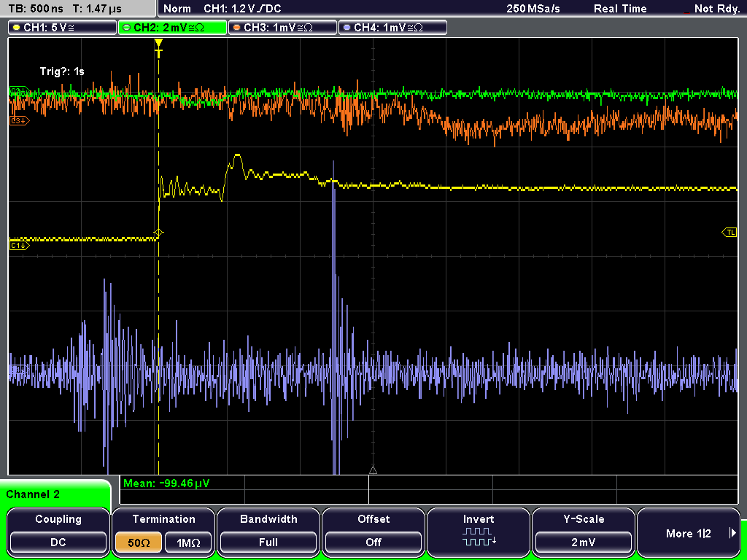Click the Norm trigger mode label
Viewport: 747px width, 560px height.
(x=177, y=9)
